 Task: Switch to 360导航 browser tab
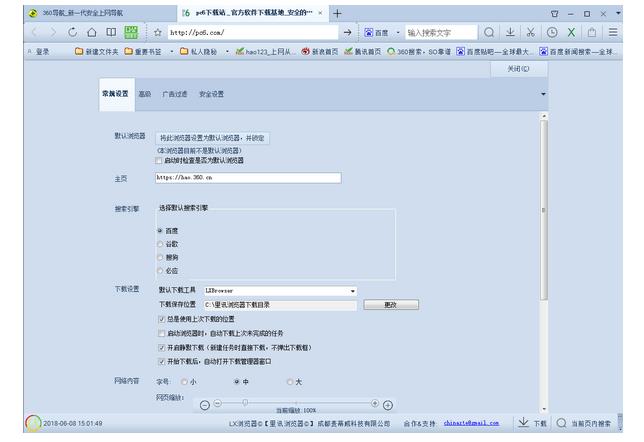(x=100, y=13)
